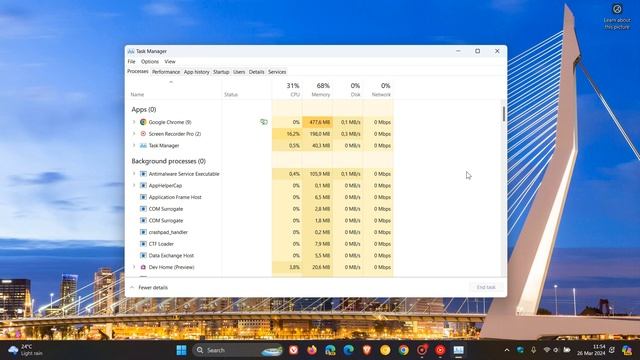Click 'Learn about this picture' desktop icon

pos(617,17)
